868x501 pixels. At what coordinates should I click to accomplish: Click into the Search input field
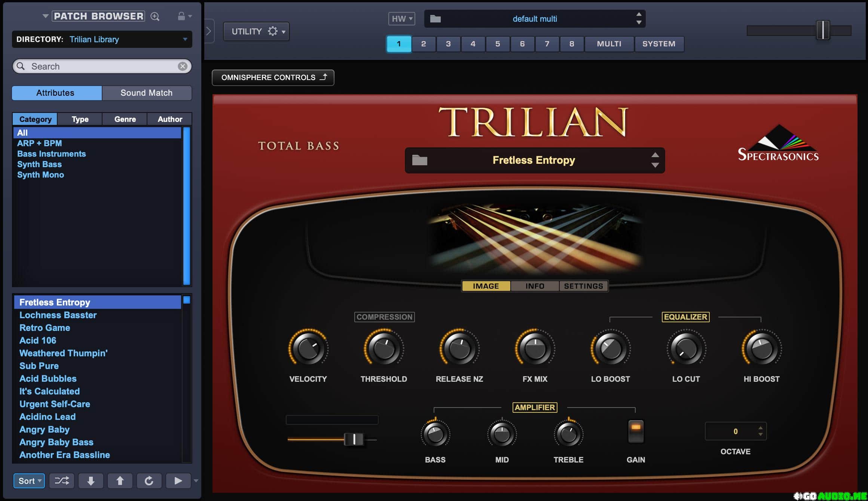(102, 66)
